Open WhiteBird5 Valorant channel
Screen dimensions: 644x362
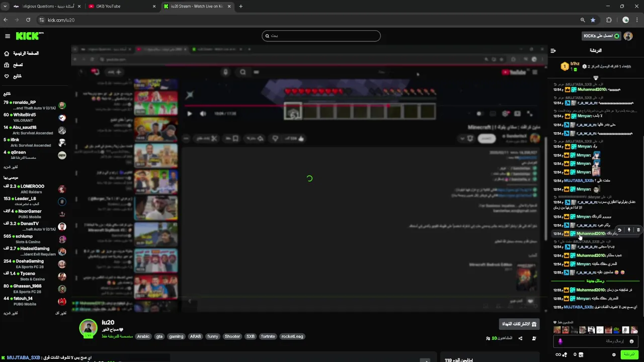35,118
